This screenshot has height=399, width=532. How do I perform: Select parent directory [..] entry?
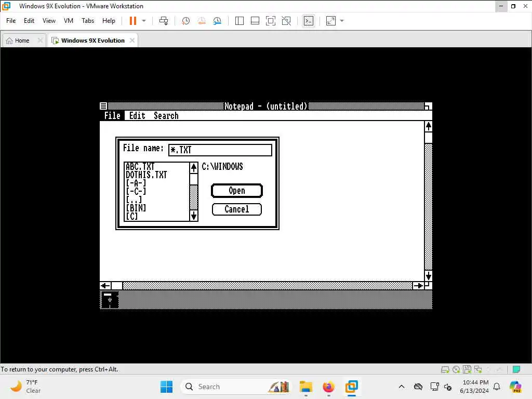[x=134, y=199]
